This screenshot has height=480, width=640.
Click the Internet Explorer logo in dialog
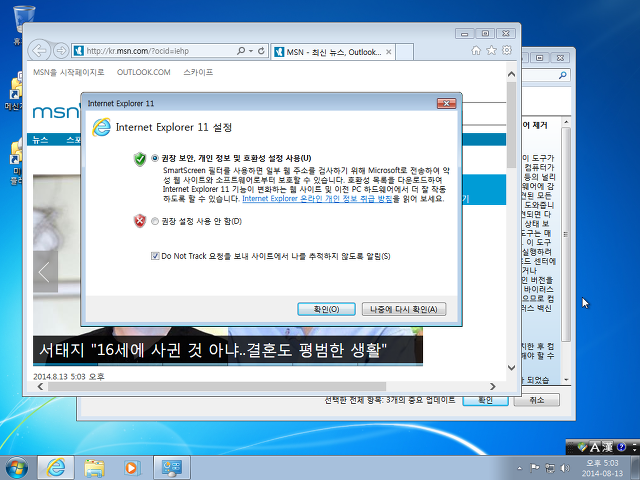pos(101,127)
